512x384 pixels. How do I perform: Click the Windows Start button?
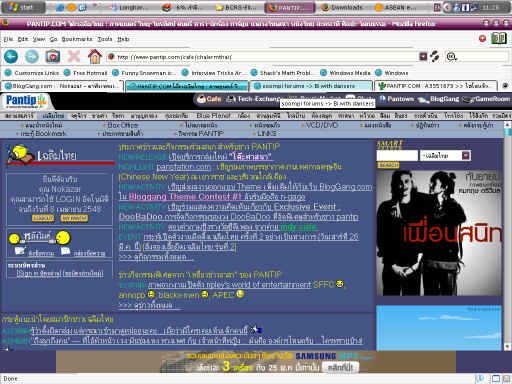click(23, 7)
